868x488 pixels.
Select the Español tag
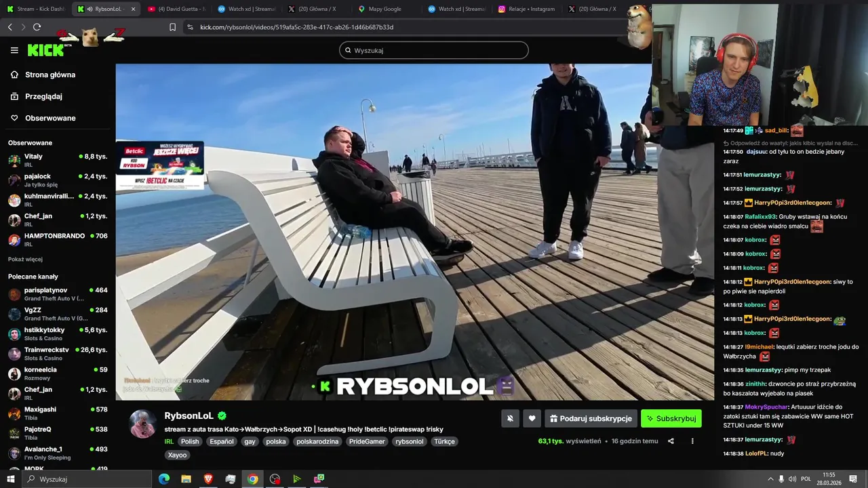click(x=222, y=441)
